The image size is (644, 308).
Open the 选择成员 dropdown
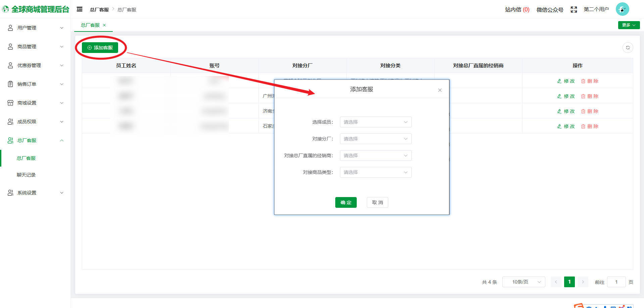[x=376, y=122]
